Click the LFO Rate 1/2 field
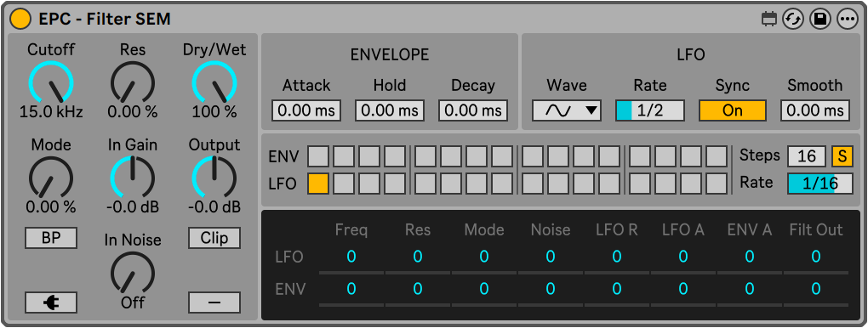Image resolution: width=868 pixels, height=328 pixels. pos(650,110)
